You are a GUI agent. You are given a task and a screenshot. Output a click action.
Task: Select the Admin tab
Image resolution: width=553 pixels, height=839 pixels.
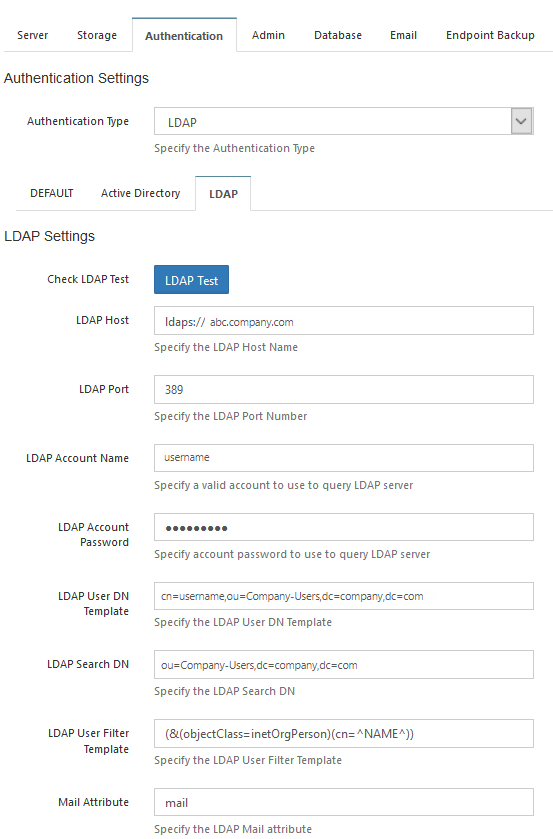point(268,35)
